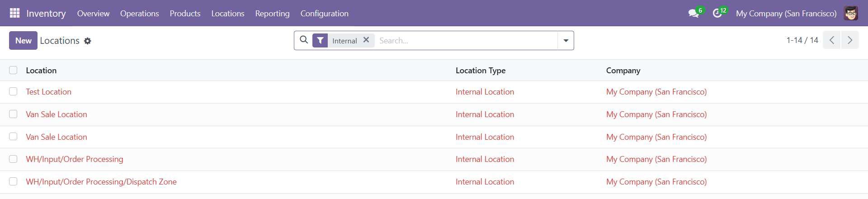Remove the Internal filter tag
Image resolution: width=868 pixels, height=199 pixels.
(x=366, y=40)
